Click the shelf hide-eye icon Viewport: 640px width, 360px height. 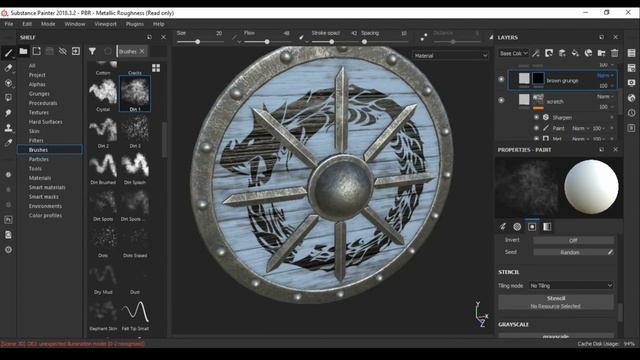coord(62,51)
